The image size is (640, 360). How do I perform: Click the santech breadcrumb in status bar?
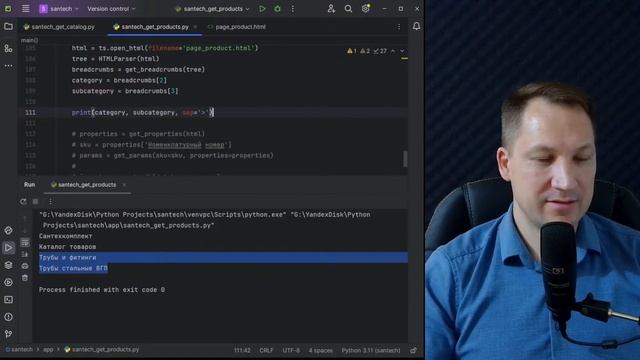(20, 350)
